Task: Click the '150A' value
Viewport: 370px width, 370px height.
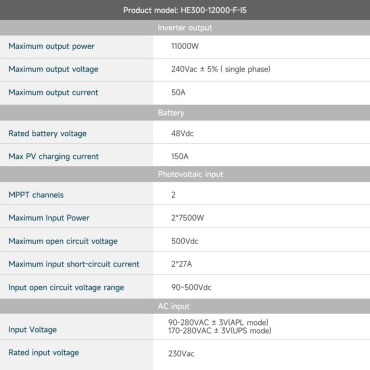Action: click(180, 156)
